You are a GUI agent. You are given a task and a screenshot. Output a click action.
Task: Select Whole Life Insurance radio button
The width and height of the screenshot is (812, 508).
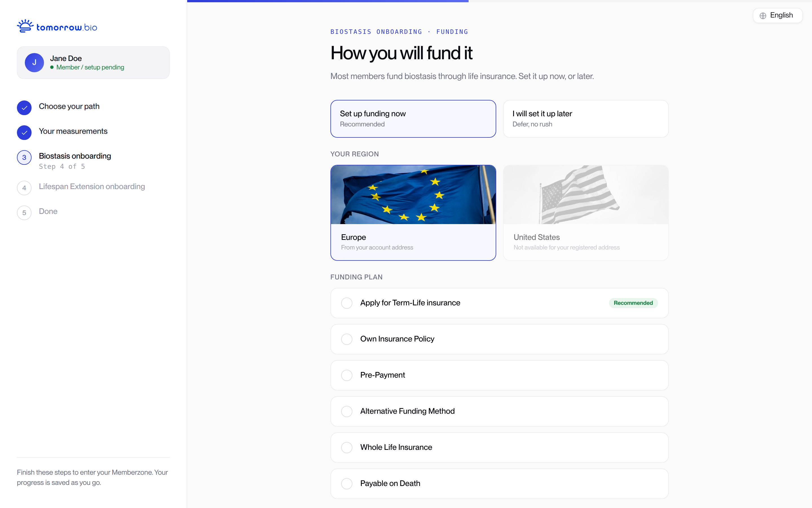tap(347, 448)
